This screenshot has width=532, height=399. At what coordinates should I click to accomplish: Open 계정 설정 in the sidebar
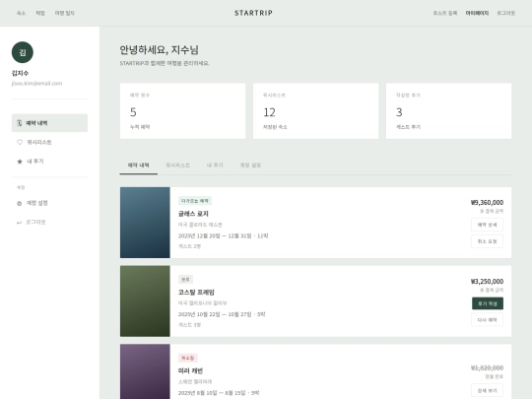[x=49, y=203]
